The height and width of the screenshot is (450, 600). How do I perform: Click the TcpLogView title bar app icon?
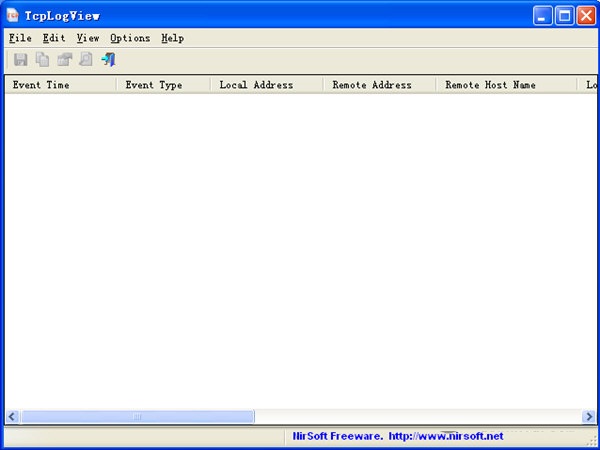[x=13, y=16]
